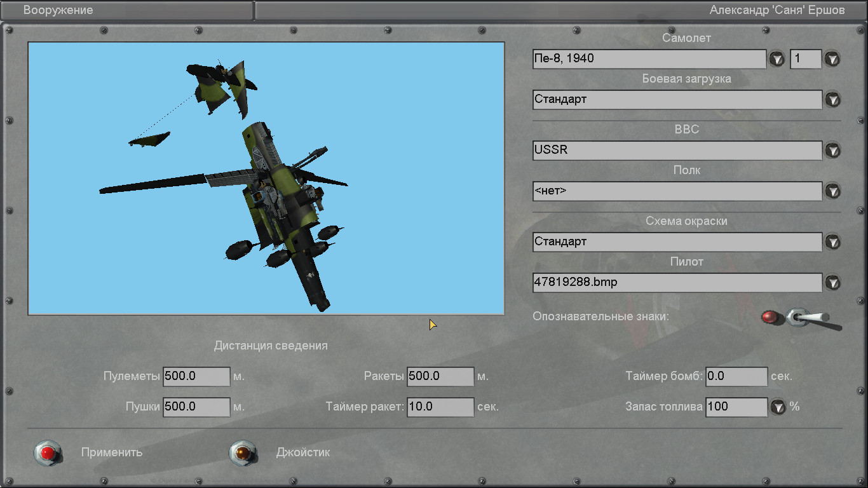Click the Таймер ракет field

[x=440, y=407]
